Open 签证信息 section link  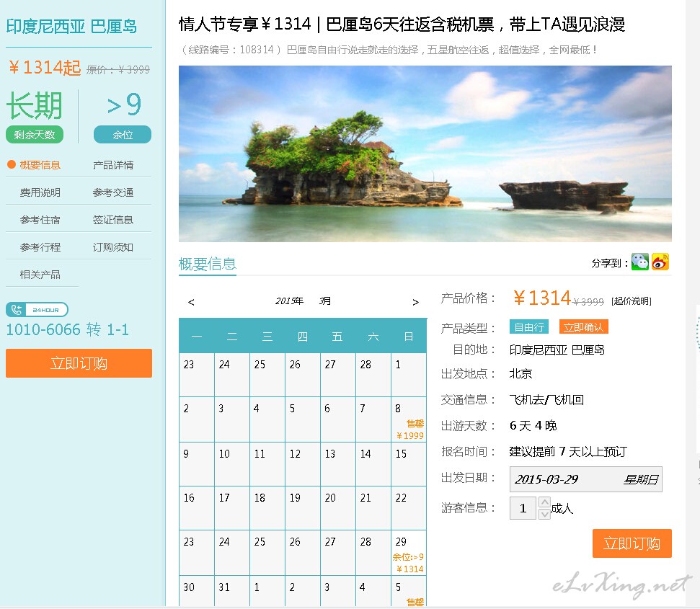tap(113, 220)
